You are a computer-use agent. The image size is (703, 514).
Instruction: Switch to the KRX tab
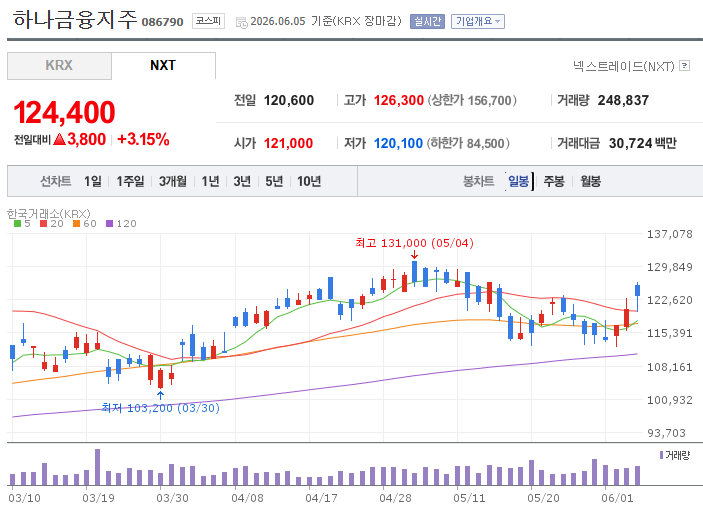(59, 66)
